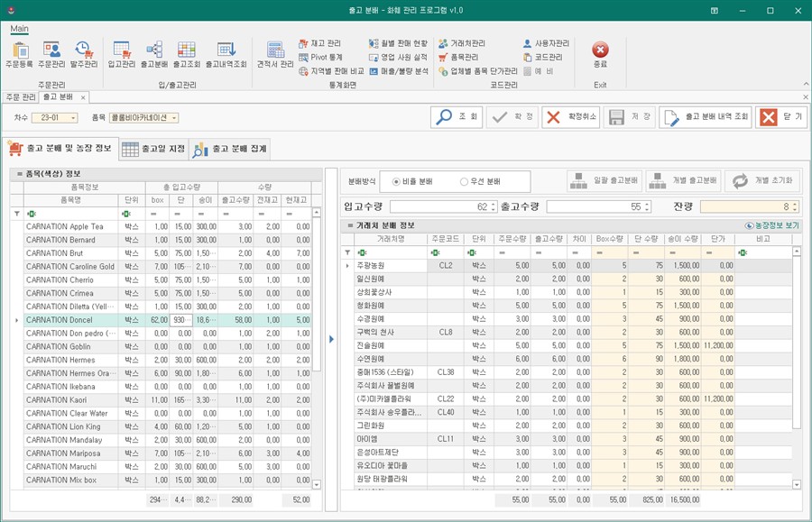Select 출고 분배 및 농장 정보 tab
Viewport: 812px width, 522px height.
click(x=61, y=149)
